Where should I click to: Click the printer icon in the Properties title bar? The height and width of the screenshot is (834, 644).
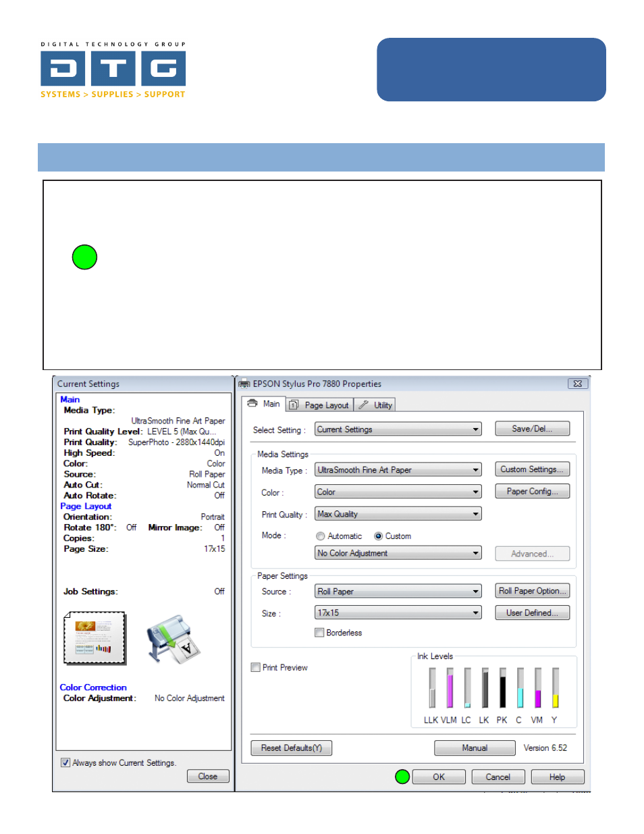(244, 384)
